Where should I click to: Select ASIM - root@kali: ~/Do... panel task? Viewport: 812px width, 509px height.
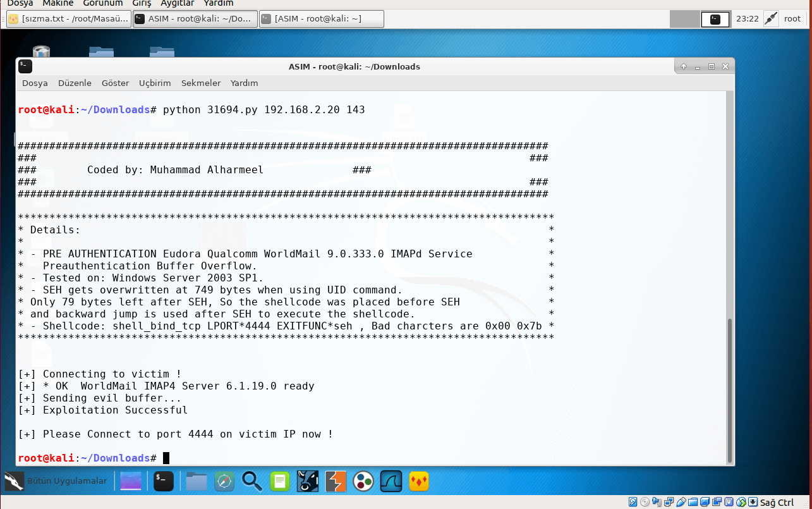(195, 19)
